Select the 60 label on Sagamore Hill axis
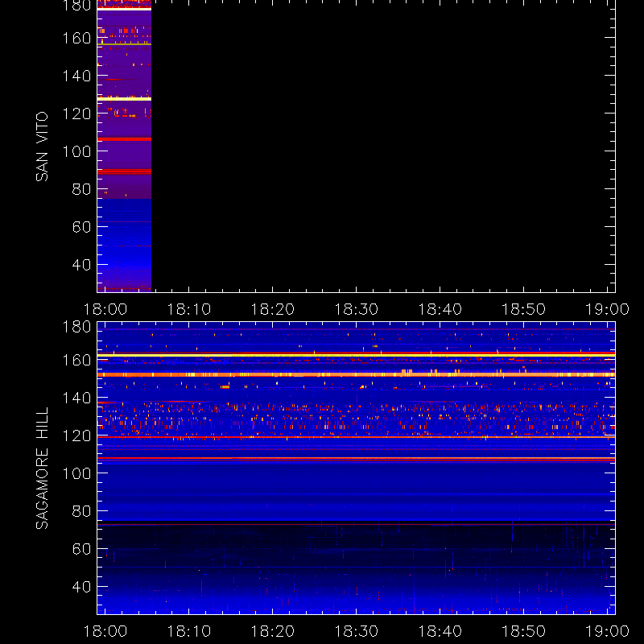 tap(82, 549)
